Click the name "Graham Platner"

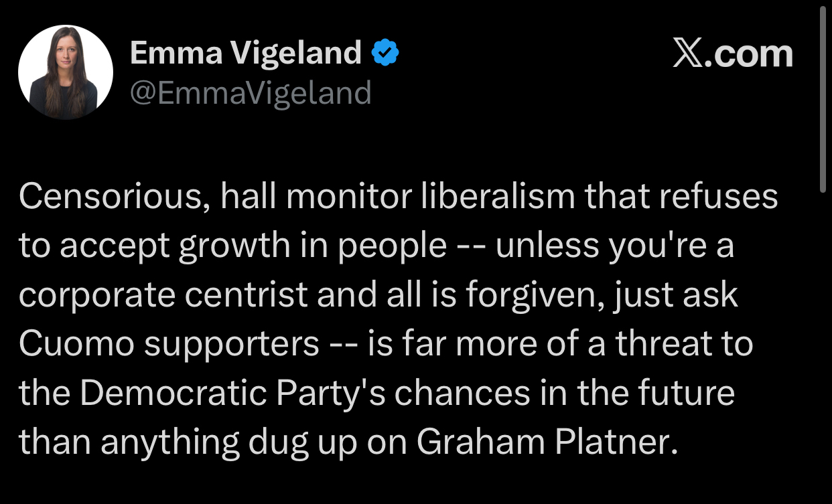point(543,443)
